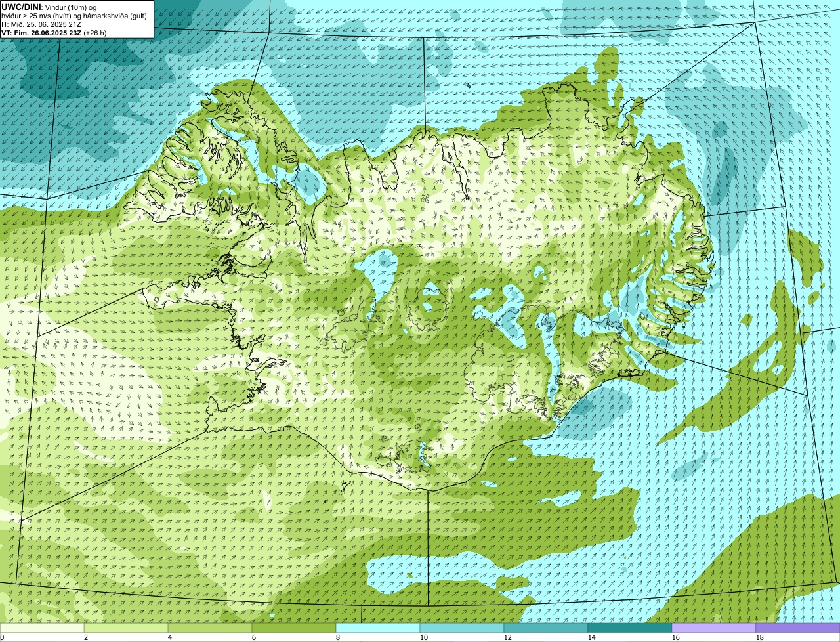The height and width of the screenshot is (642, 840).
Task: Click the "(+26 h)" forecast offset text
Action: point(95,32)
